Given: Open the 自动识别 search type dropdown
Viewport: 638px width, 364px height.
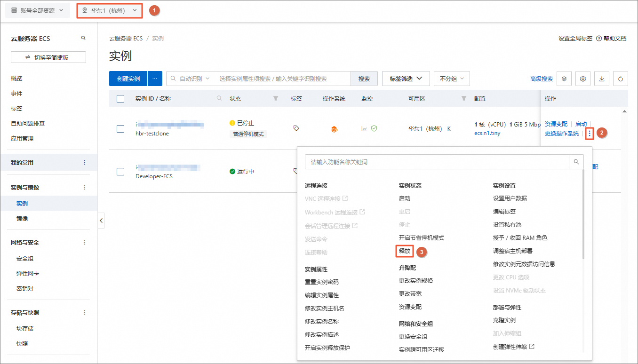Looking at the screenshot, I should pyautogui.click(x=190, y=79).
